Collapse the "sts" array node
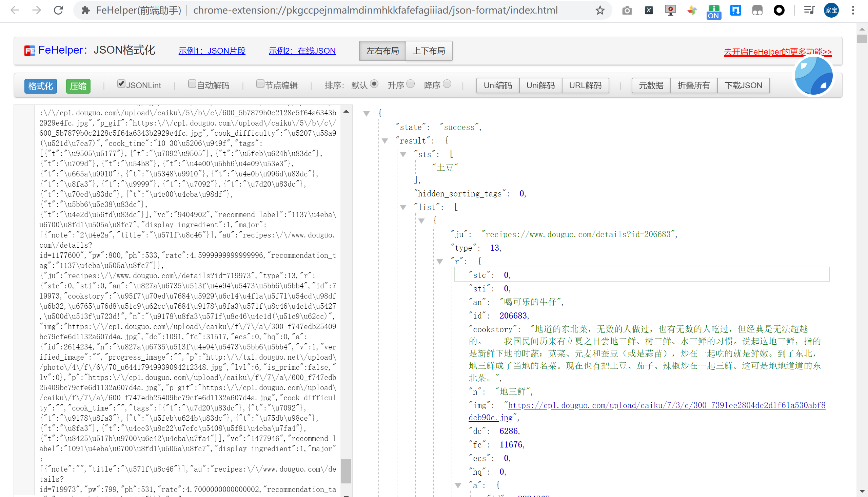 (x=403, y=154)
